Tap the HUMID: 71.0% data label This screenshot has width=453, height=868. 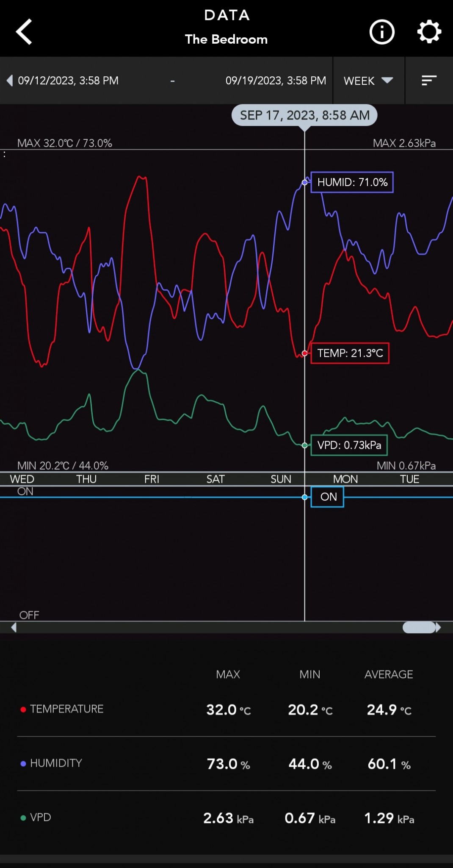[352, 182]
